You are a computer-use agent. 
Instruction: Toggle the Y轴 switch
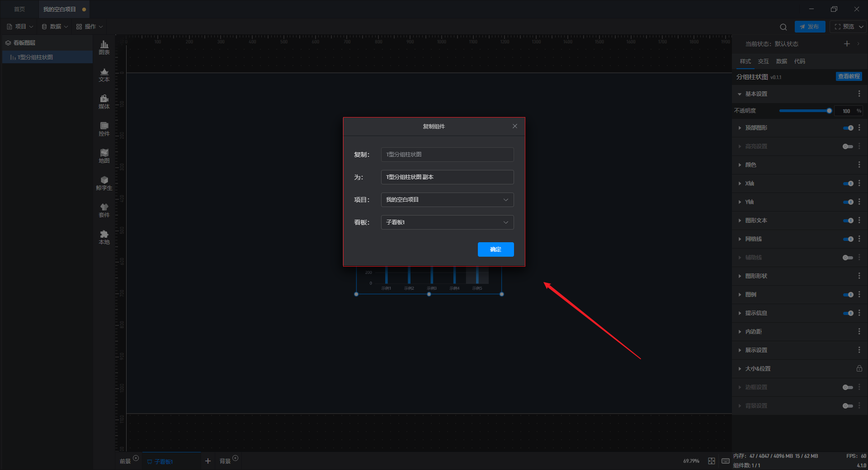click(848, 202)
